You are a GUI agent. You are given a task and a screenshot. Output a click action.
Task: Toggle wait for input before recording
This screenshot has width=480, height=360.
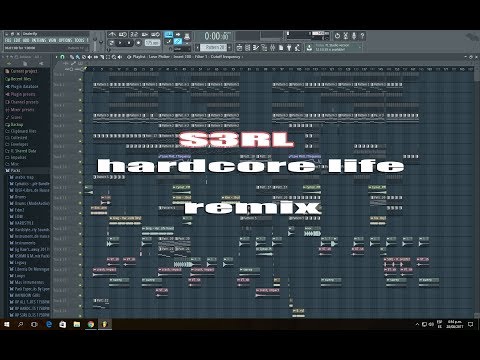(x=123, y=34)
